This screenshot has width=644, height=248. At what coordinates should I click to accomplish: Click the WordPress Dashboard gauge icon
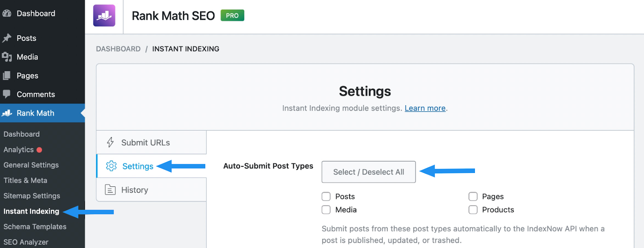click(7, 13)
